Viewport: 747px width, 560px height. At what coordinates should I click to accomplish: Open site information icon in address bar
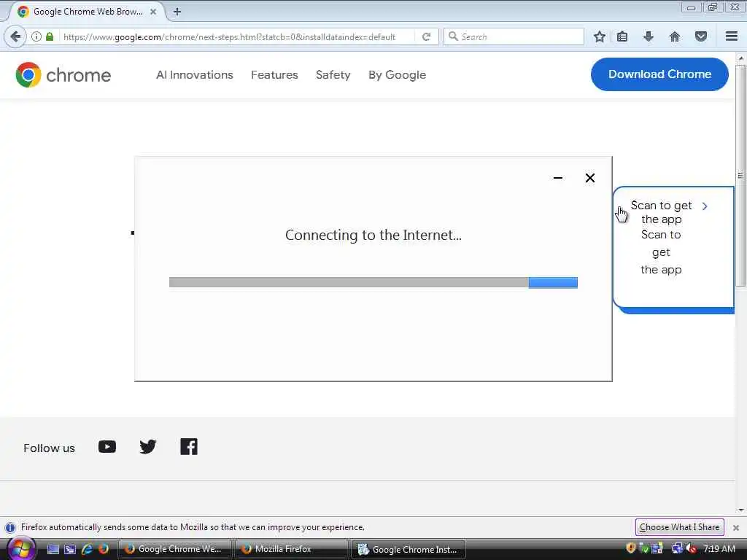click(x=36, y=36)
